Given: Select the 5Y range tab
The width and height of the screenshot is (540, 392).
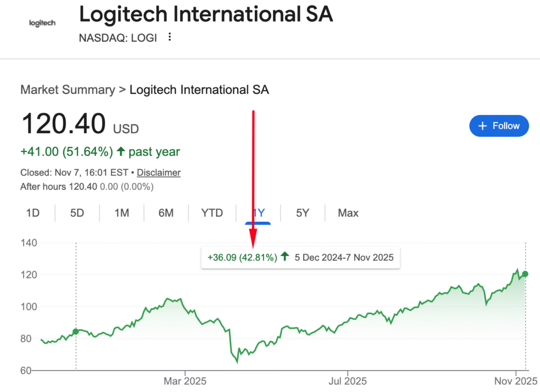Looking at the screenshot, I should coord(302,213).
